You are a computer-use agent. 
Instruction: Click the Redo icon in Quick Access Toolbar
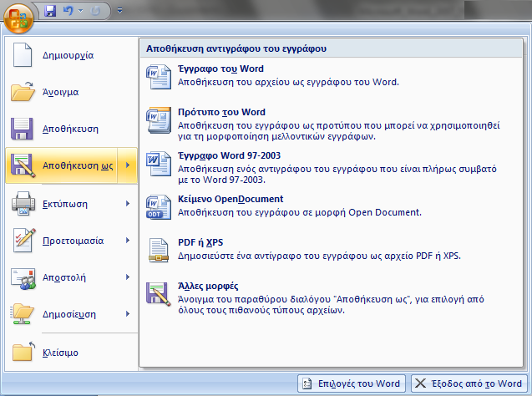96,11
